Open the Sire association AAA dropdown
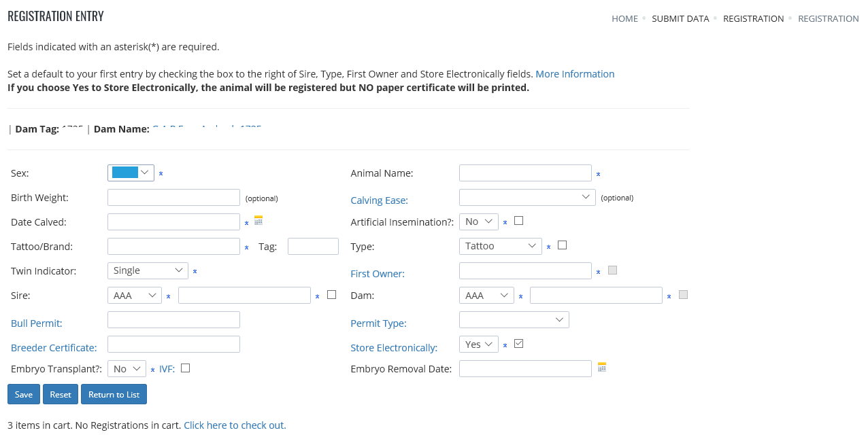This screenshot has height=441, width=868. (x=135, y=296)
